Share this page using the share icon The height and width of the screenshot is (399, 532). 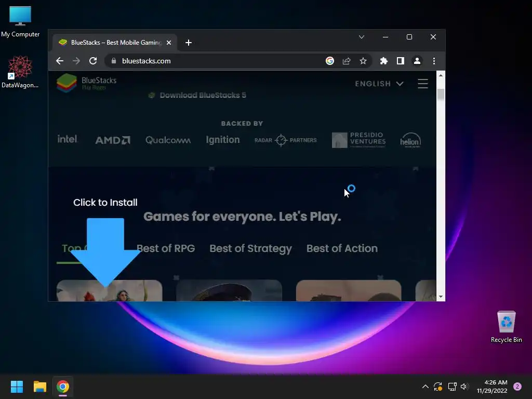point(347,61)
